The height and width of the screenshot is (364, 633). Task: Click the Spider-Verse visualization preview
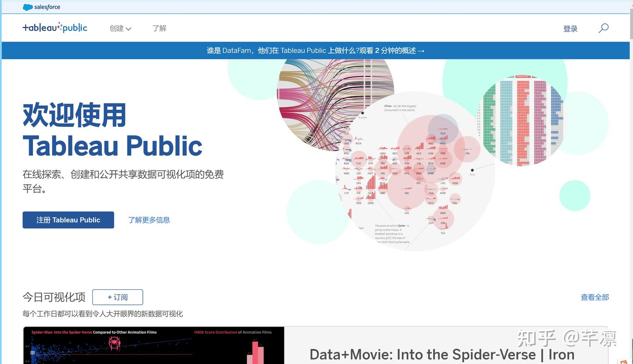pos(154,347)
